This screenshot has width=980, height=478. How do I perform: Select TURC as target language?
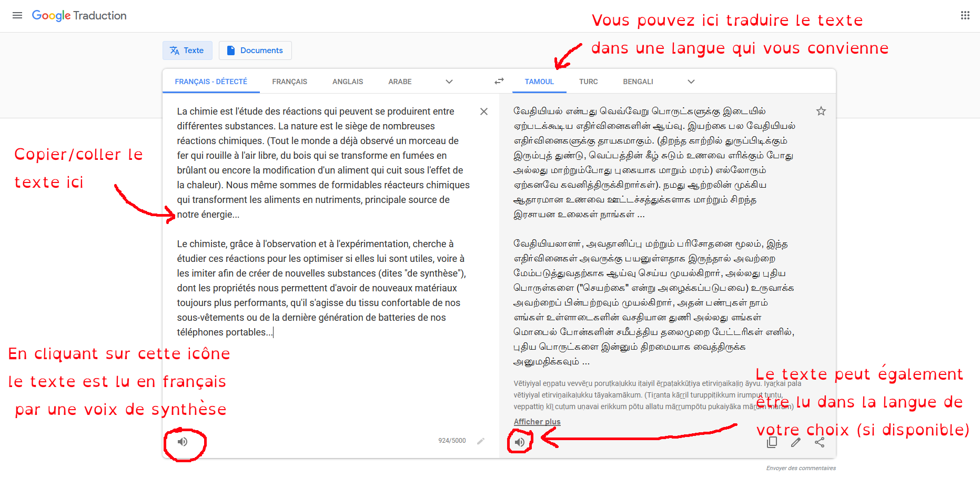pyautogui.click(x=588, y=82)
